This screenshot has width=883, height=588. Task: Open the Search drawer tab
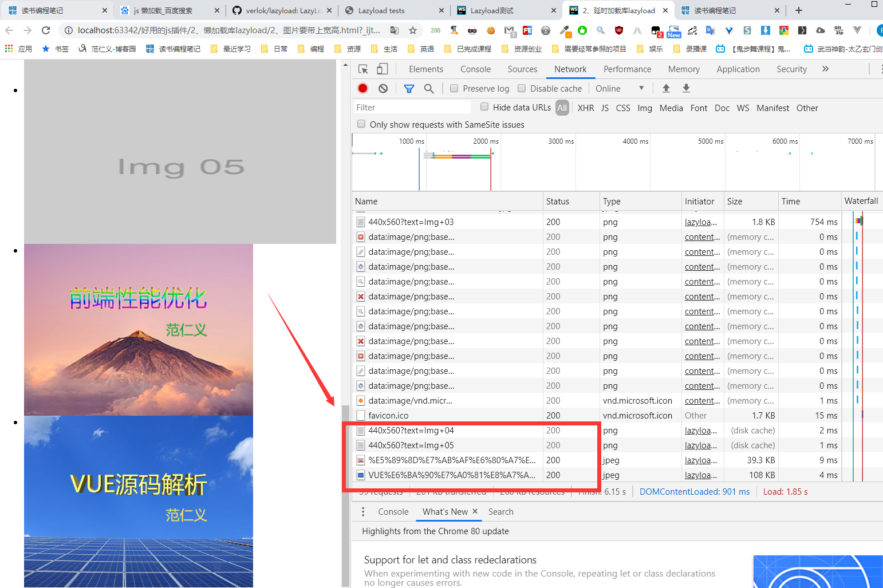(x=501, y=512)
